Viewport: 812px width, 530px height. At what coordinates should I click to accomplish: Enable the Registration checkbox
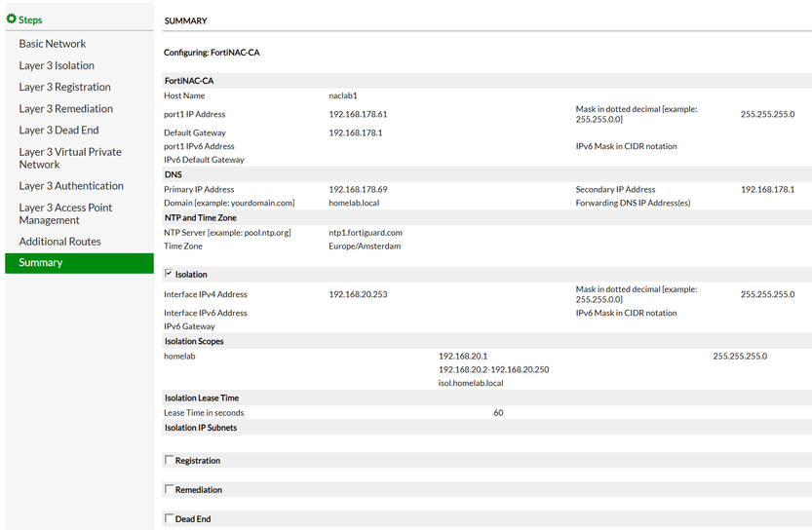pyautogui.click(x=169, y=460)
